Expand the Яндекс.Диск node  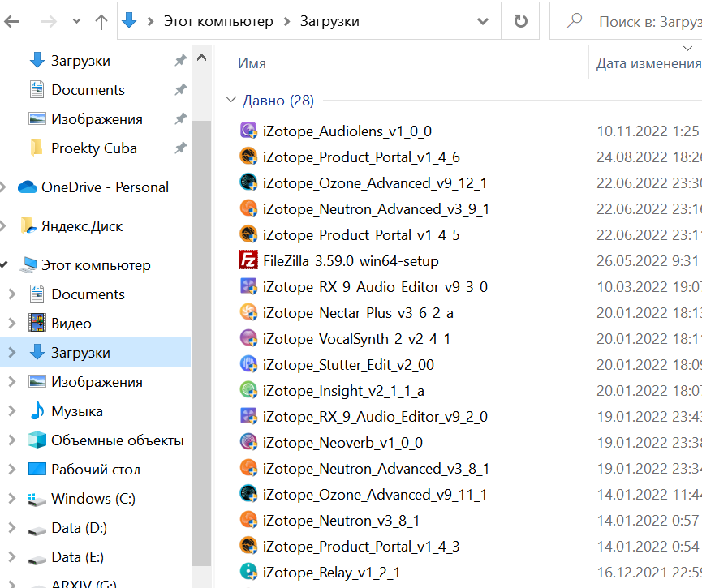[3, 226]
